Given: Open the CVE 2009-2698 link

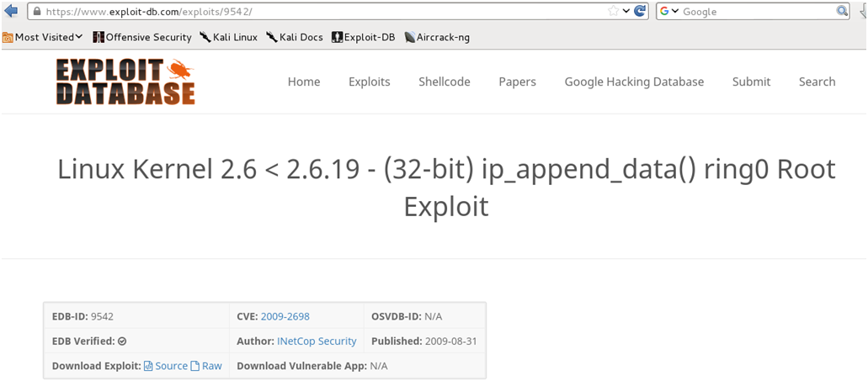Looking at the screenshot, I should pyautogui.click(x=285, y=316).
